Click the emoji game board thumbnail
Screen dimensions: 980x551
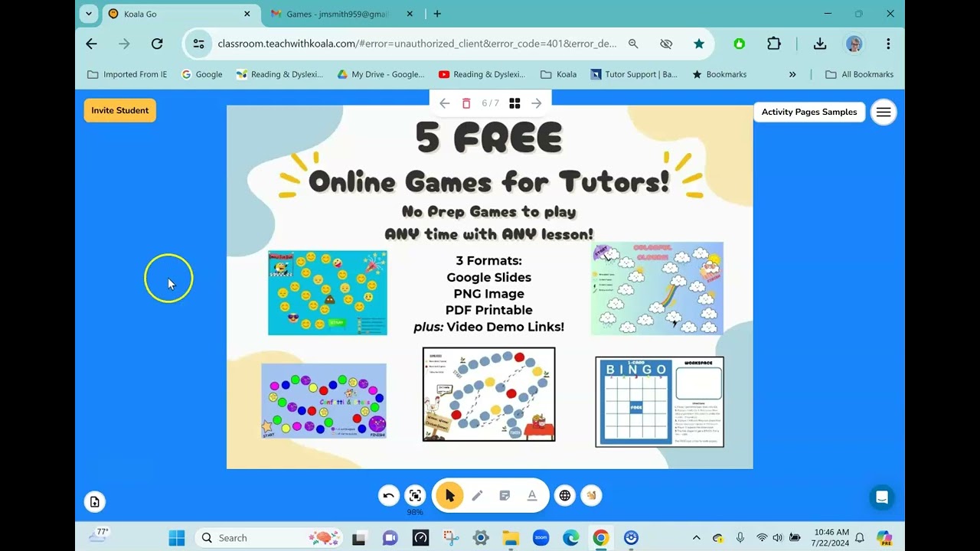328,293
